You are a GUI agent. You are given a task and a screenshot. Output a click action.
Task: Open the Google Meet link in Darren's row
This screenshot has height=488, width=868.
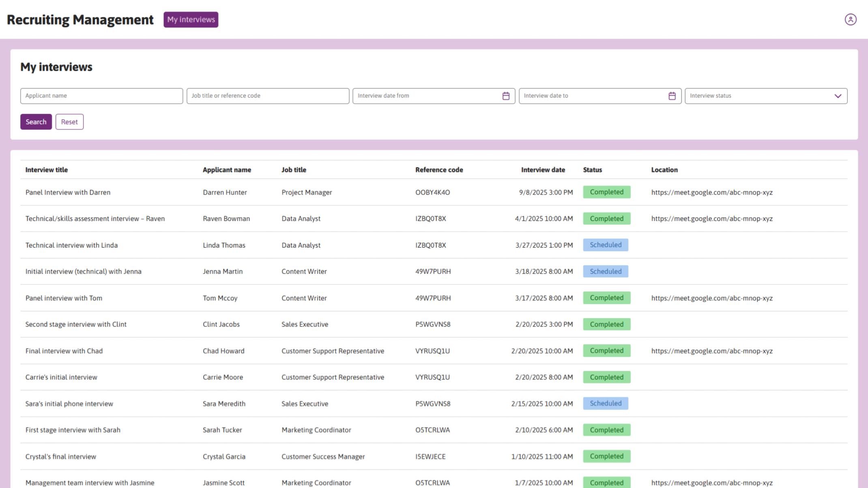point(712,193)
